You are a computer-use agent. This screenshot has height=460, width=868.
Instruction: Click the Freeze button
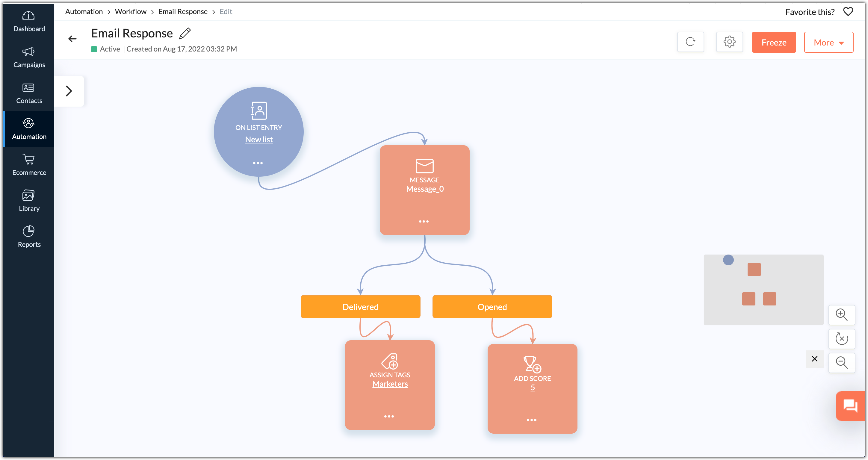[774, 43]
